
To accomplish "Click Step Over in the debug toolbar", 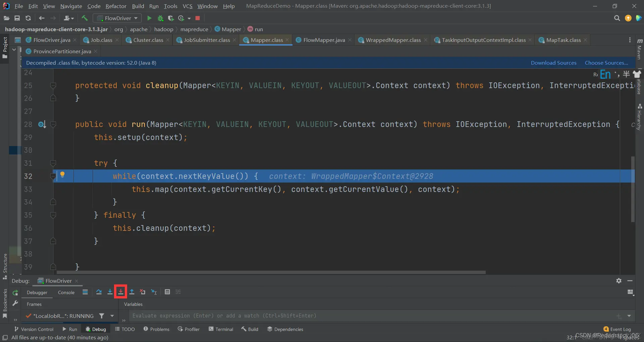I will (99, 292).
